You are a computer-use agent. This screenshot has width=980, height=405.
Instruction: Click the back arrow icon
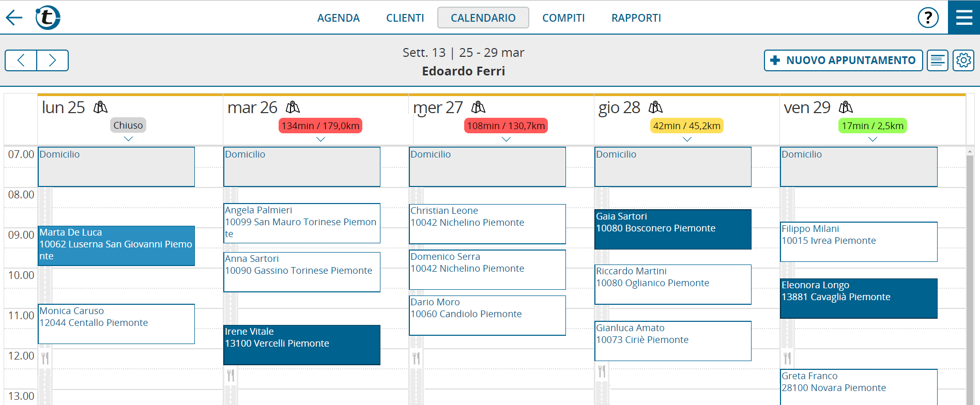(x=14, y=18)
